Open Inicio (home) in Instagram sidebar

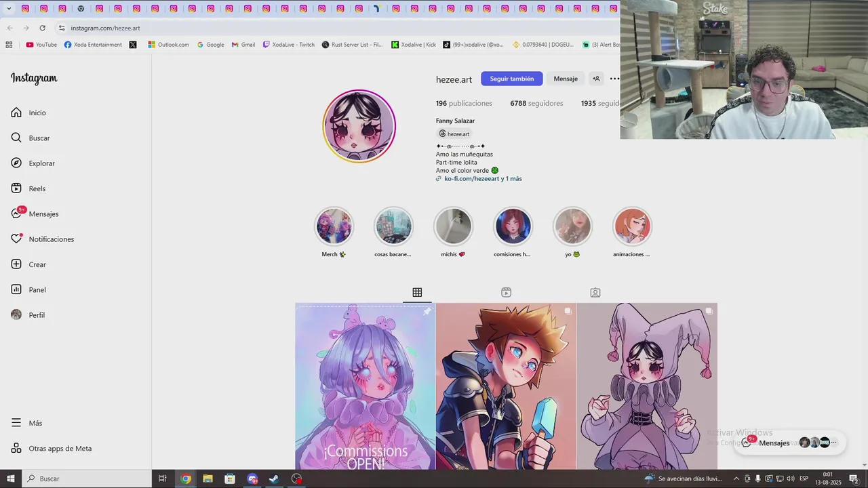pos(28,113)
